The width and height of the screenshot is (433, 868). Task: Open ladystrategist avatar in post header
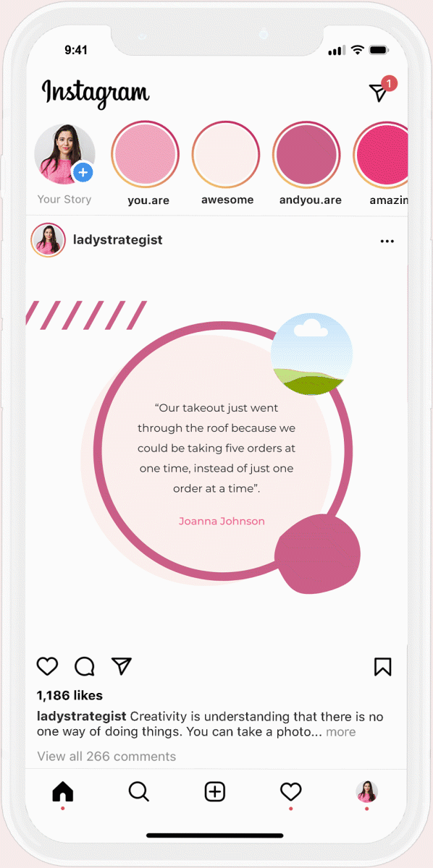(x=48, y=240)
